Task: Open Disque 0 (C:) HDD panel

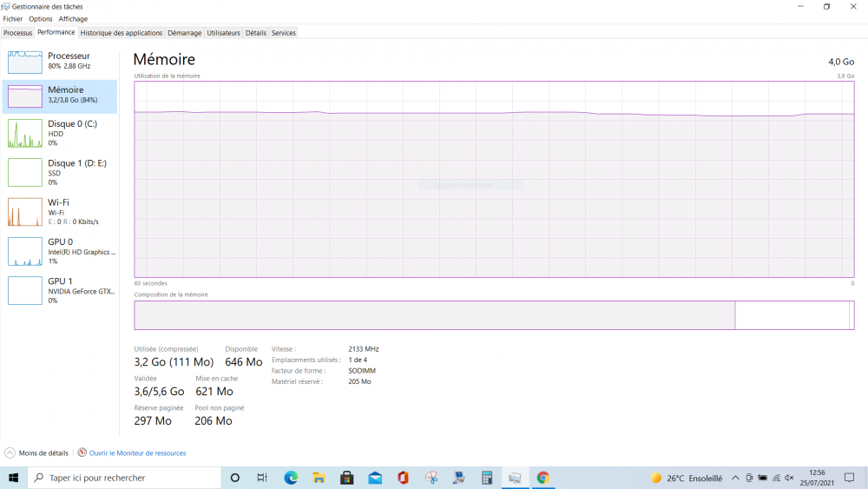Action: (60, 134)
